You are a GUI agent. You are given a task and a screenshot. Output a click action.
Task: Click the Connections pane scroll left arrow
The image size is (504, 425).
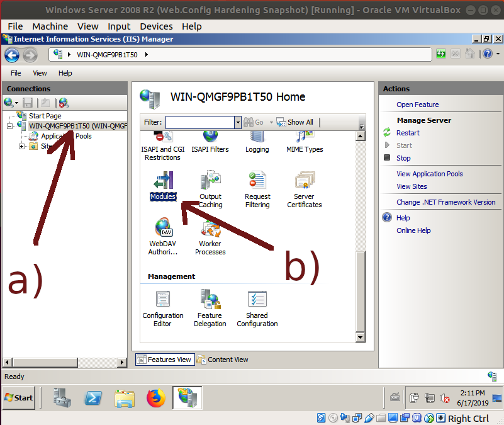coord(8,362)
